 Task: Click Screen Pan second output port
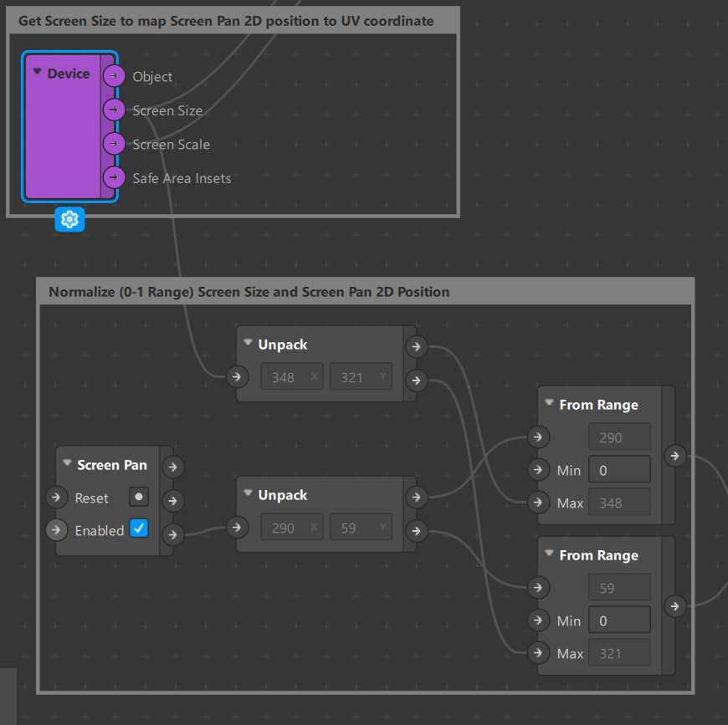click(x=172, y=501)
